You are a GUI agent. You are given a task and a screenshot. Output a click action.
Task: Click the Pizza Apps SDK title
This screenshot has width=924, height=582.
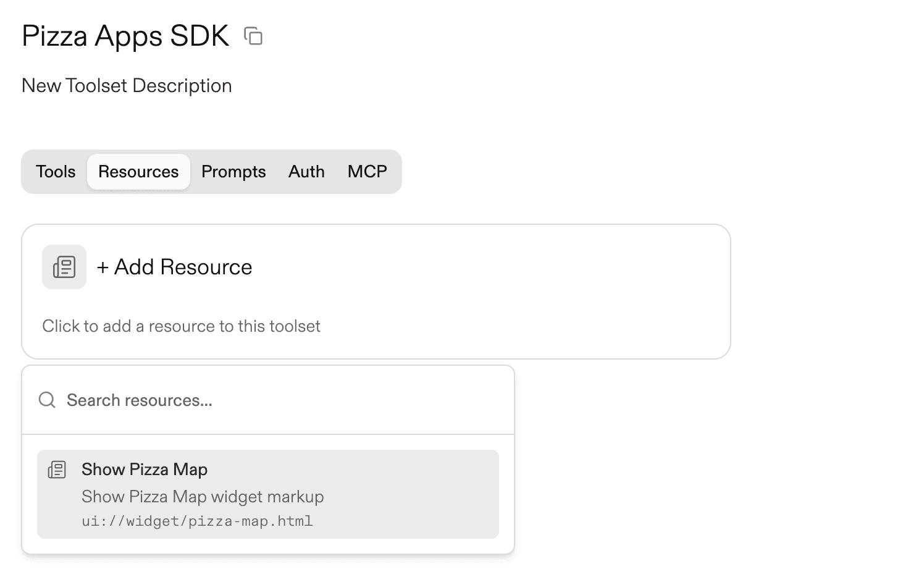pyautogui.click(x=125, y=36)
